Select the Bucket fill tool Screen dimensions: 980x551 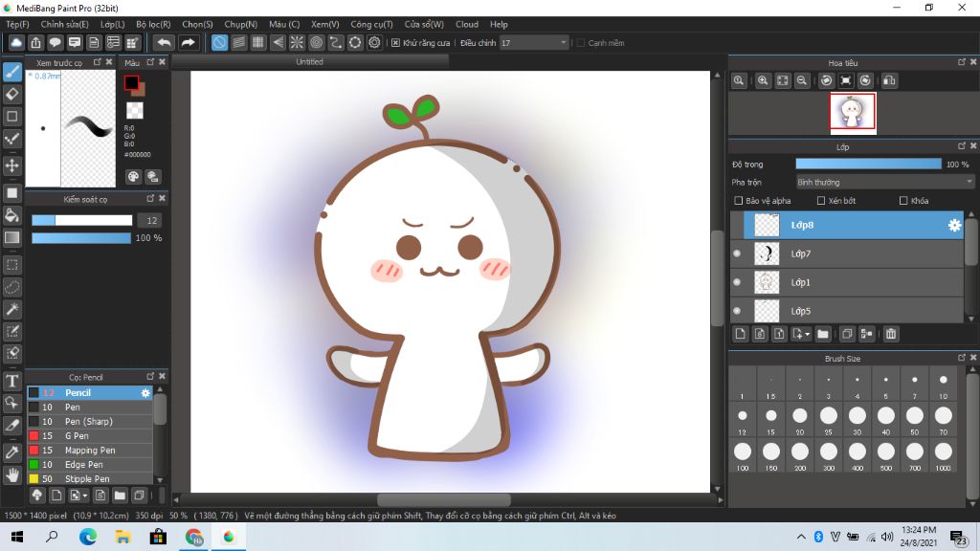11,215
